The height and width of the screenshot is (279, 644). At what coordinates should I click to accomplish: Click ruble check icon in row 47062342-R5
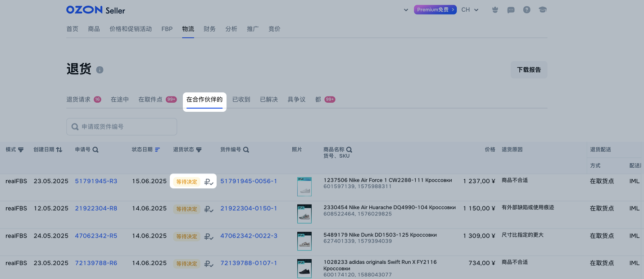[x=209, y=236]
